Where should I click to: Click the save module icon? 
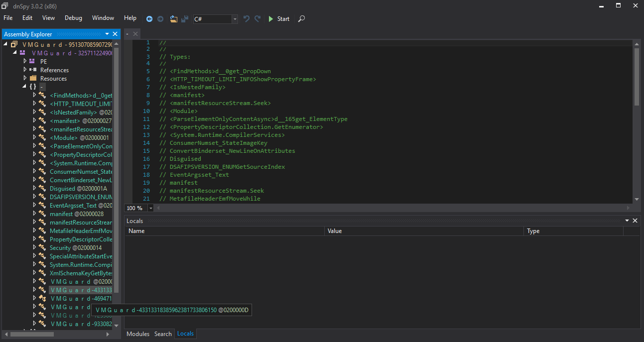pos(184,18)
